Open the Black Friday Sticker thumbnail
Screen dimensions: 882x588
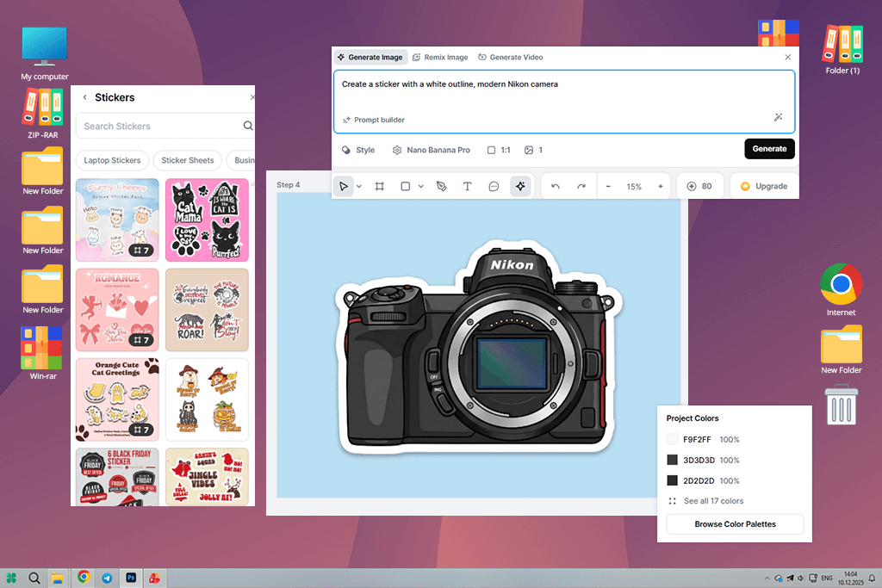[117, 477]
